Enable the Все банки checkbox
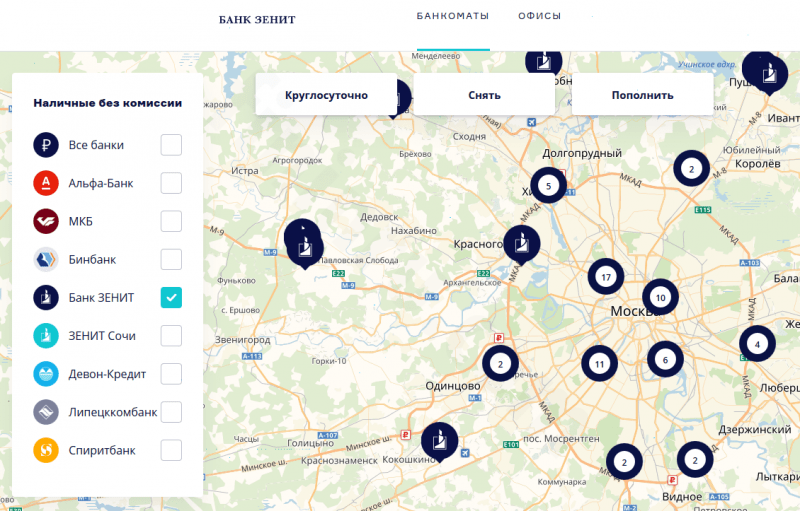This screenshot has width=800, height=511. pyautogui.click(x=171, y=145)
